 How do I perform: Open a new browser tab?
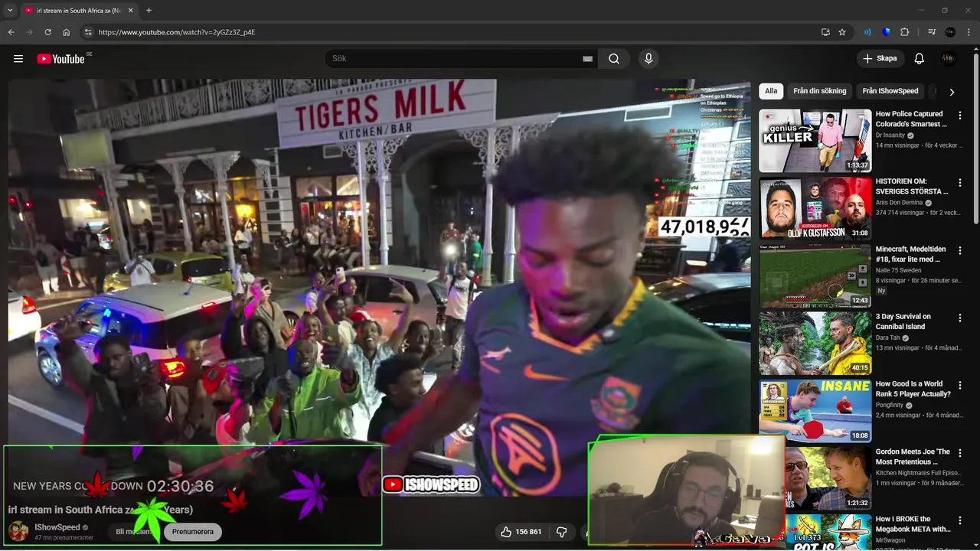click(x=149, y=11)
